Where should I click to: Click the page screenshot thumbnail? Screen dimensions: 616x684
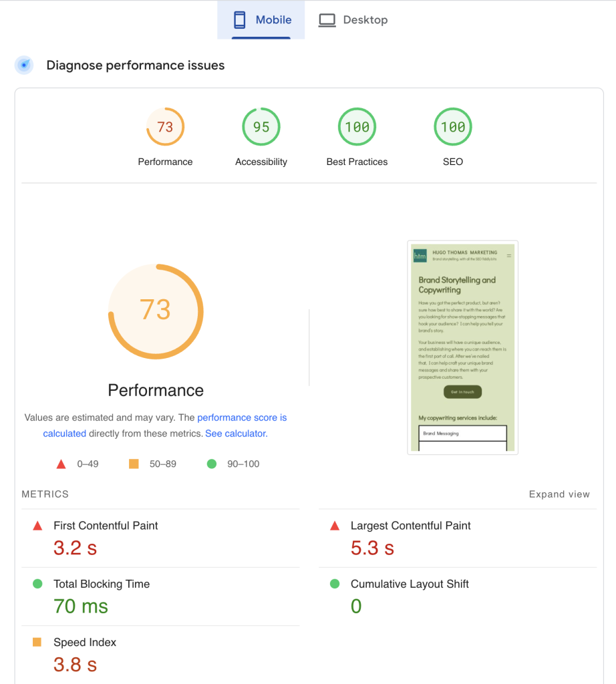[x=462, y=347]
